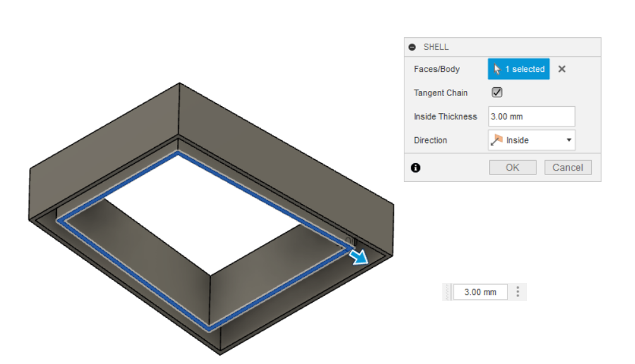Open the three-dot menu beside floating value

click(518, 292)
